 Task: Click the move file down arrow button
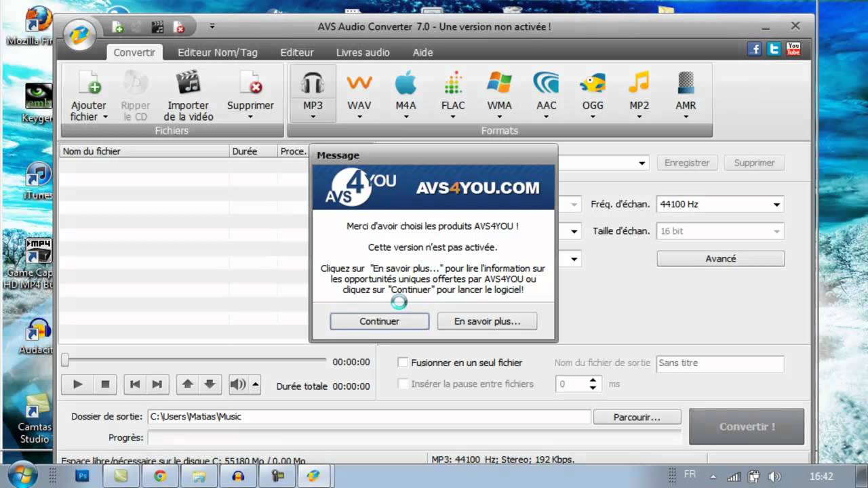tap(210, 384)
